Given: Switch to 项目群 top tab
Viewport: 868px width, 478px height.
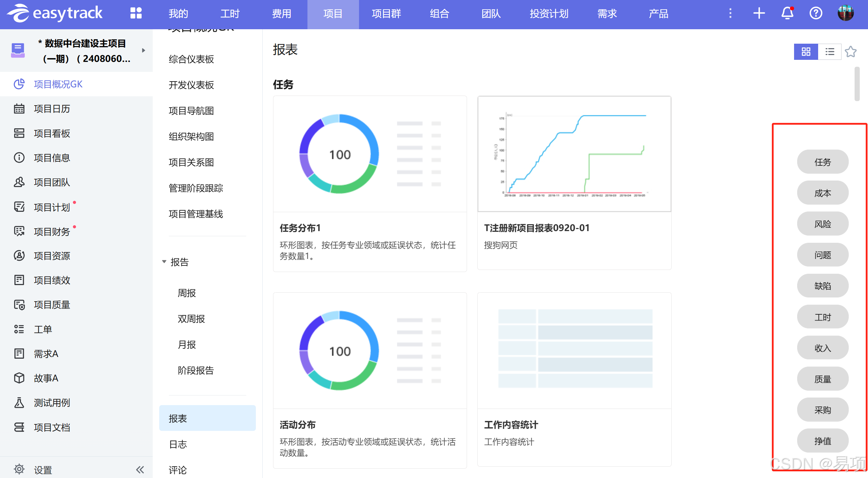Looking at the screenshot, I should point(386,14).
